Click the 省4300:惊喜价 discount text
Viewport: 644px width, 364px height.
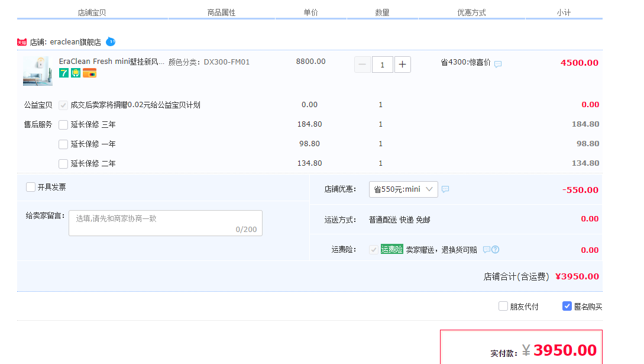tap(466, 62)
